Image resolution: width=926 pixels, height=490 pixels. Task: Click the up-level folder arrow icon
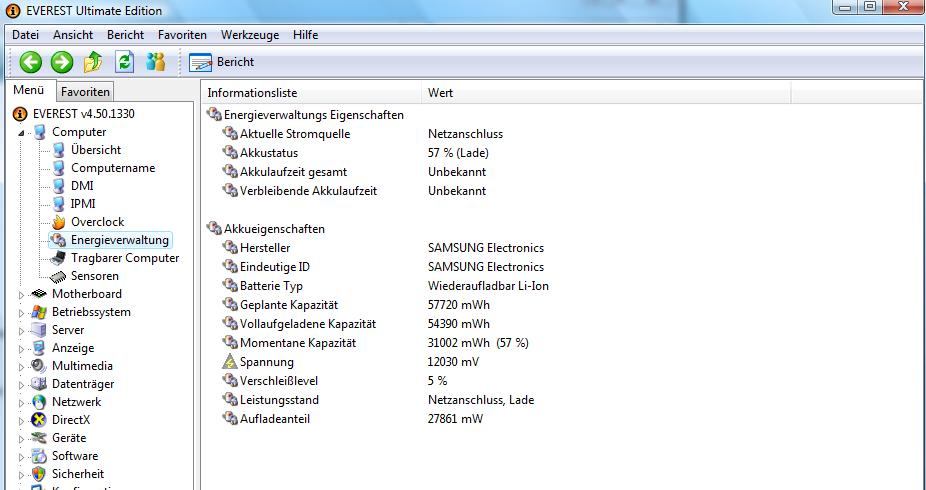tap(93, 62)
